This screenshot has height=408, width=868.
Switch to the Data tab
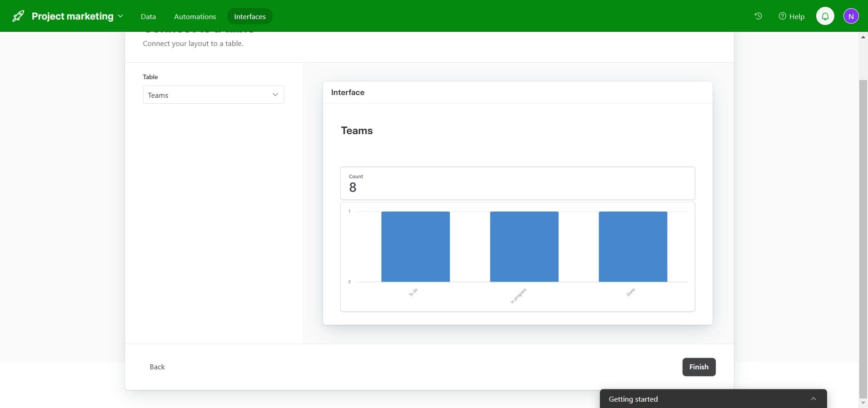[148, 16]
